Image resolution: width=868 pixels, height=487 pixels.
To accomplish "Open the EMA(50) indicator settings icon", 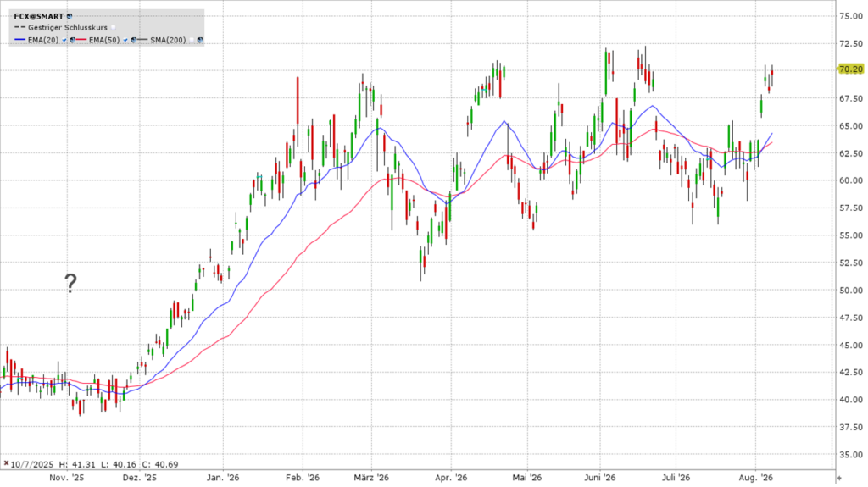I will tap(133, 40).
